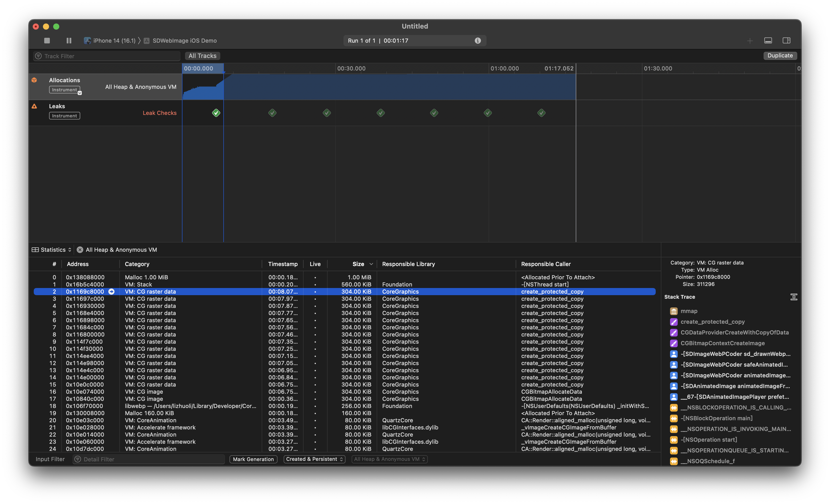Click the Leaks Instrument badge
The height and width of the screenshot is (504, 830).
(x=65, y=116)
